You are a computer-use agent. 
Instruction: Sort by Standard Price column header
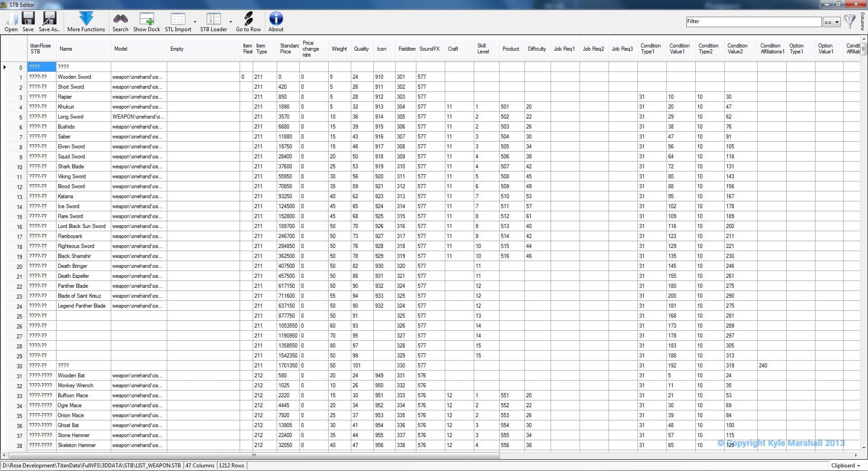[x=288, y=48]
